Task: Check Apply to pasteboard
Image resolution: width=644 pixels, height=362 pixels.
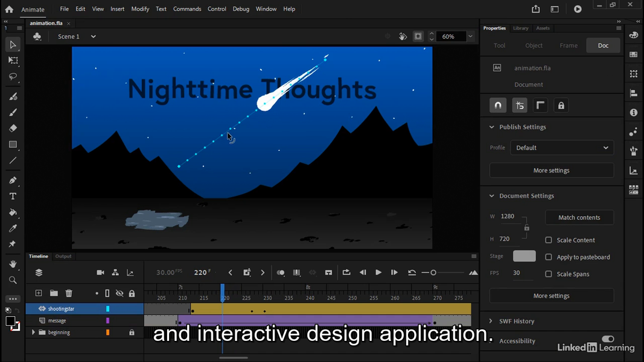Action: coord(548,256)
